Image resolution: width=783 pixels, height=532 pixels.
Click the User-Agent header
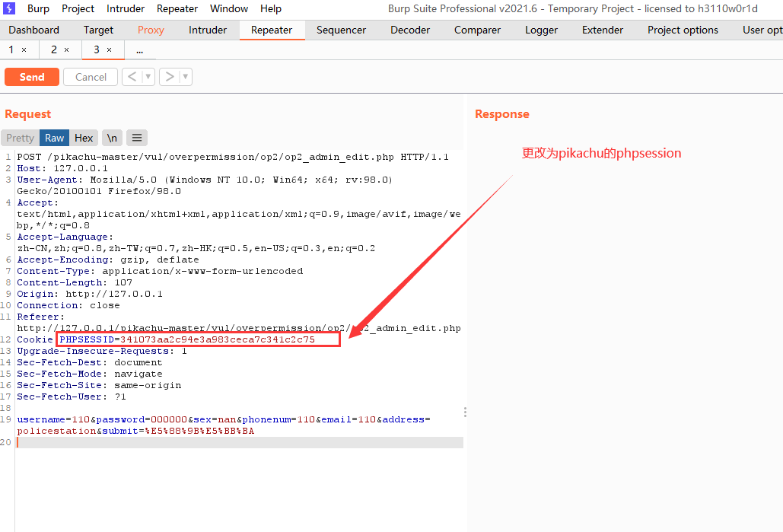coord(205,186)
